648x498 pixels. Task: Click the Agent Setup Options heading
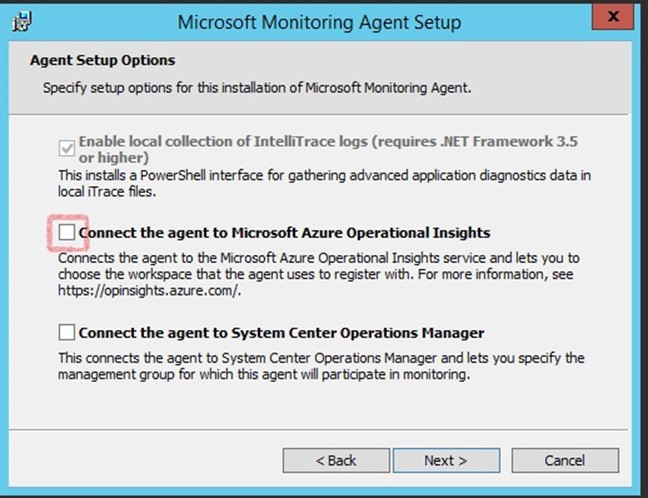pos(102,60)
